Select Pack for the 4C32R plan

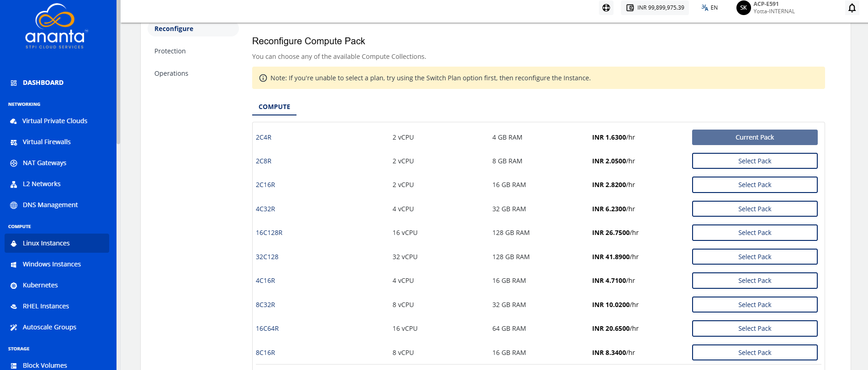coord(755,209)
